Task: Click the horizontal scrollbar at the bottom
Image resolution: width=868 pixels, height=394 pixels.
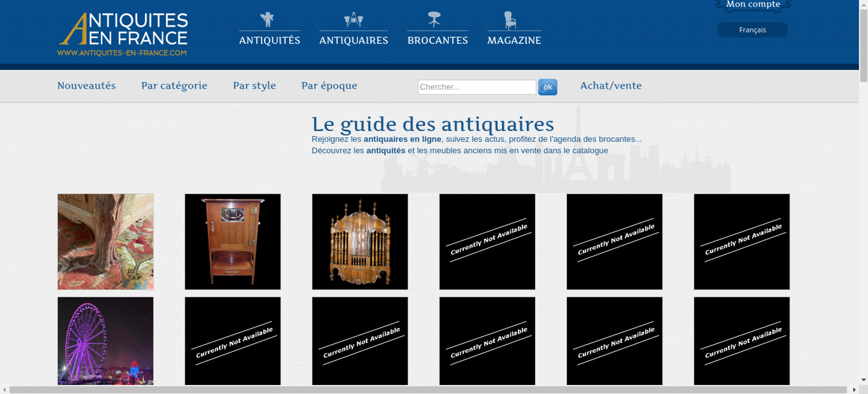Action: (427, 390)
